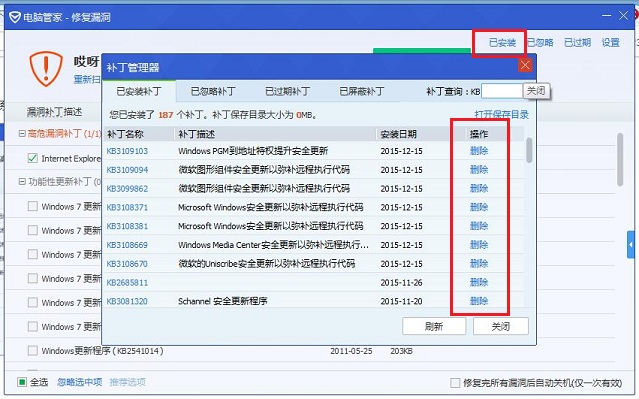639x399 pixels.
Task: Click the 关闭 button beside patch search
Action: (x=536, y=90)
